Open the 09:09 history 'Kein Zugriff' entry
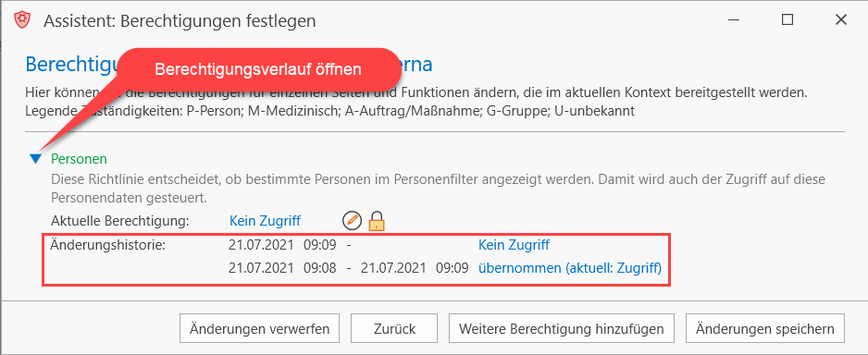Image resolution: width=868 pixels, height=355 pixels. 514,245
